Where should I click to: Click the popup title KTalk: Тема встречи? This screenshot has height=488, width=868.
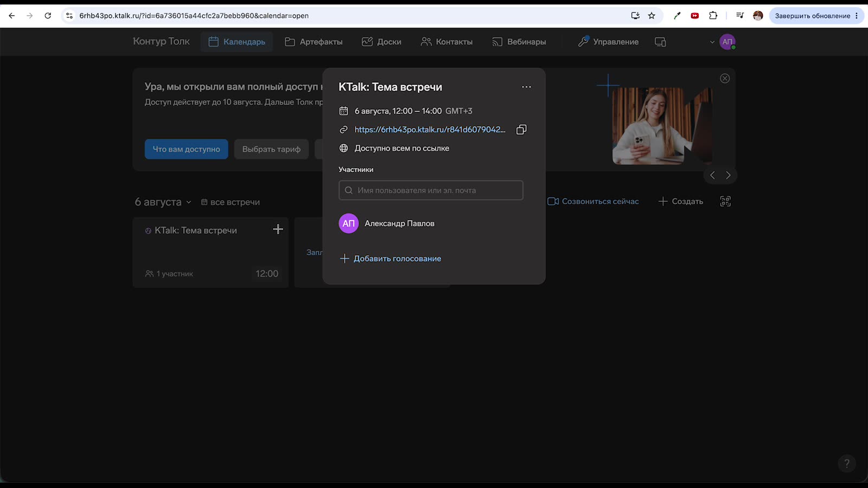tap(390, 87)
